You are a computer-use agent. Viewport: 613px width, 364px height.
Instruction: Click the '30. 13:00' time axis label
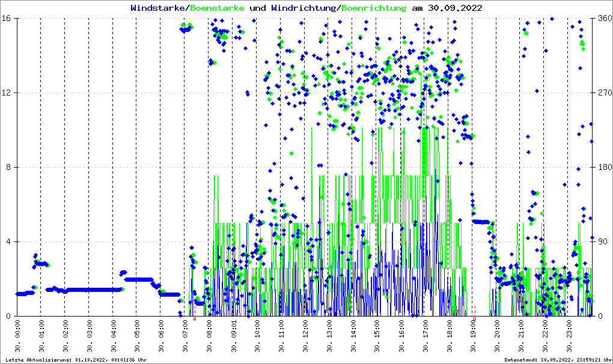329,336
